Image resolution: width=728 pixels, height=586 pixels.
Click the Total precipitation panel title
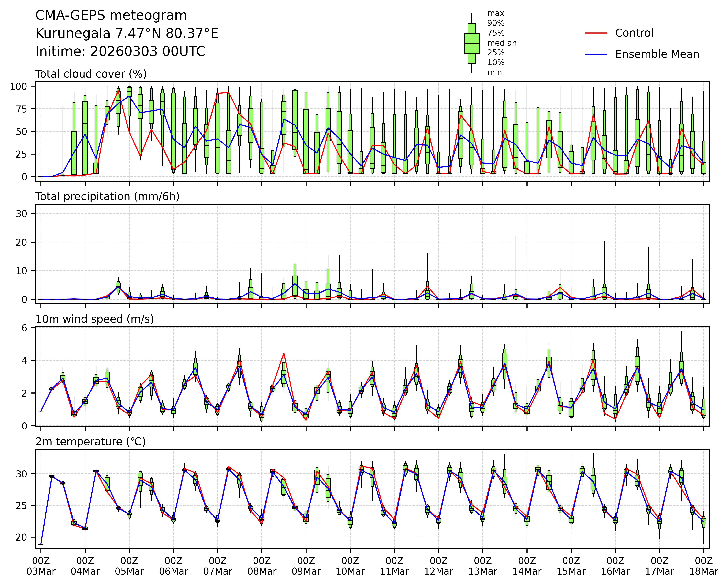coord(107,197)
